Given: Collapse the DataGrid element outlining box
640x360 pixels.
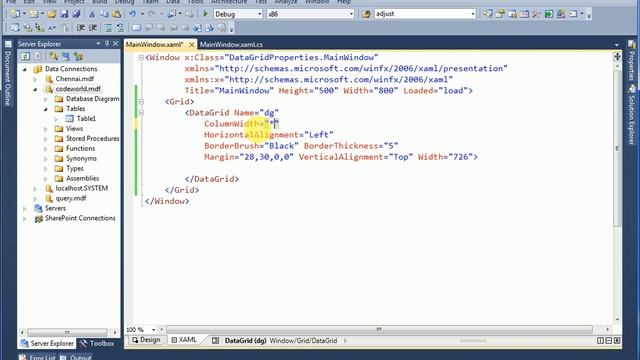Looking at the screenshot, I should [x=141, y=113].
